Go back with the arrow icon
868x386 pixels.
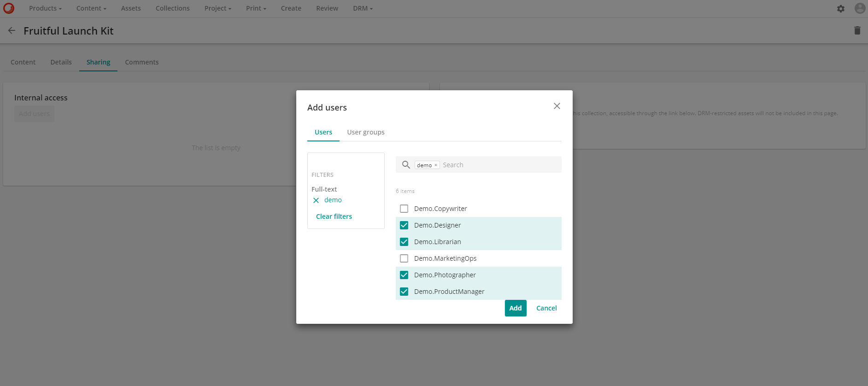(x=12, y=30)
